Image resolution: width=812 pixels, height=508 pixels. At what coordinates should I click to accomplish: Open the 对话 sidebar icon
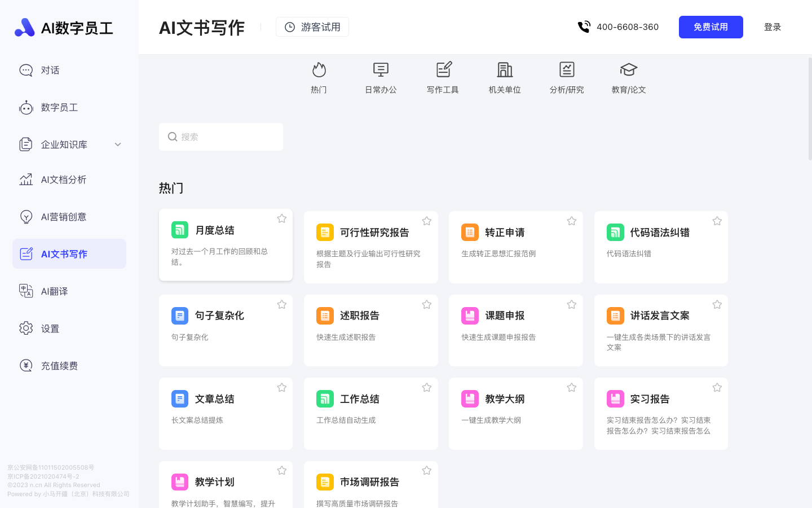point(26,70)
